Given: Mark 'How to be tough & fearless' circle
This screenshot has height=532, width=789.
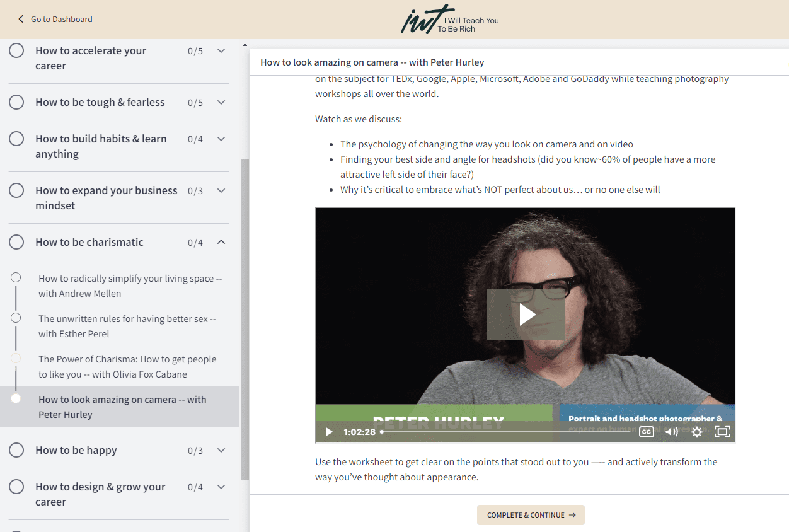Looking at the screenshot, I should tap(16, 102).
